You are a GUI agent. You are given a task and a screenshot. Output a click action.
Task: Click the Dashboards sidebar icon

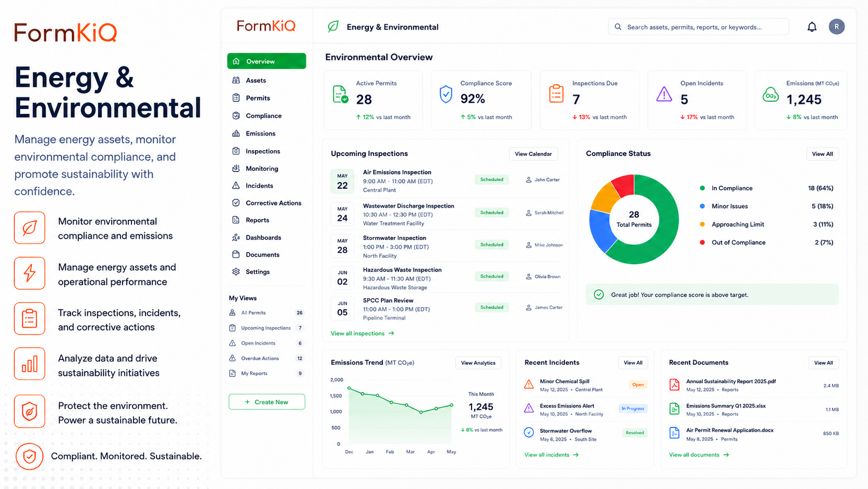[236, 237]
